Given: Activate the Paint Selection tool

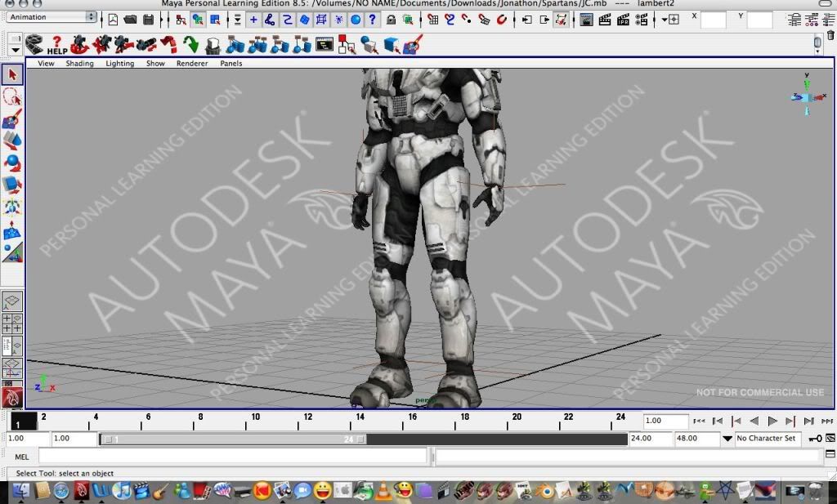Looking at the screenshot, I should (12, 119).
